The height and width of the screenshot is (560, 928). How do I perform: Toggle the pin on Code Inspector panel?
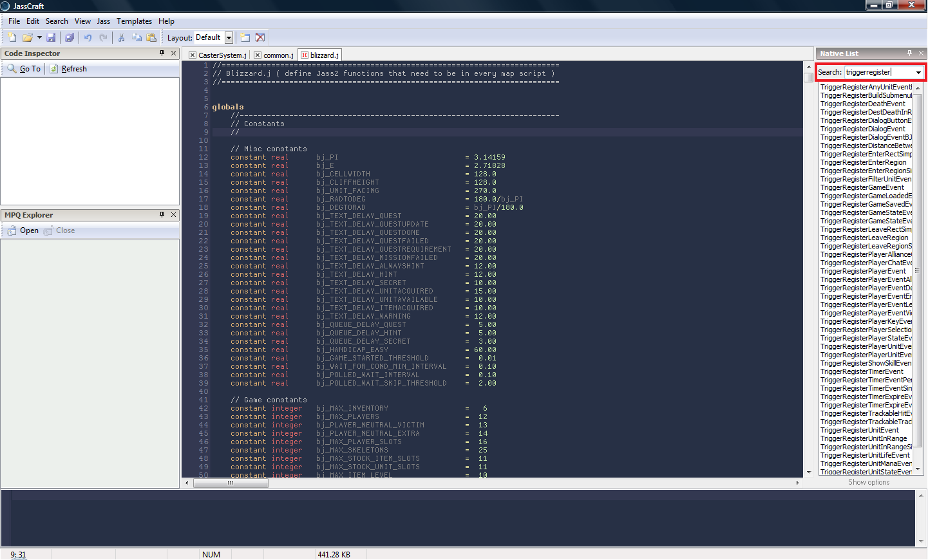[x=162, y=53]
